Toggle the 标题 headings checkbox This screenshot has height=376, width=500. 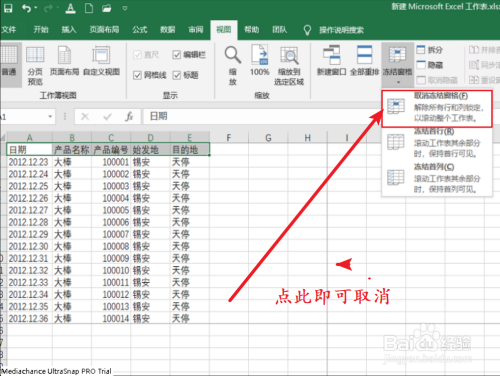coord(177,75)
